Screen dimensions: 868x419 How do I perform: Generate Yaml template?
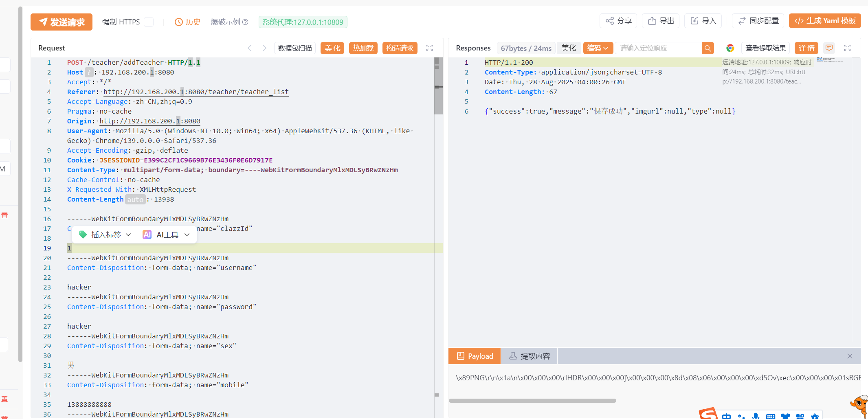825,21
